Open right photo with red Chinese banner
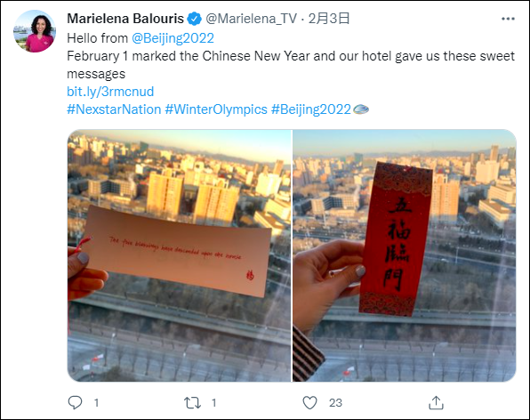 pyautogui.click(x=405, y=255)
